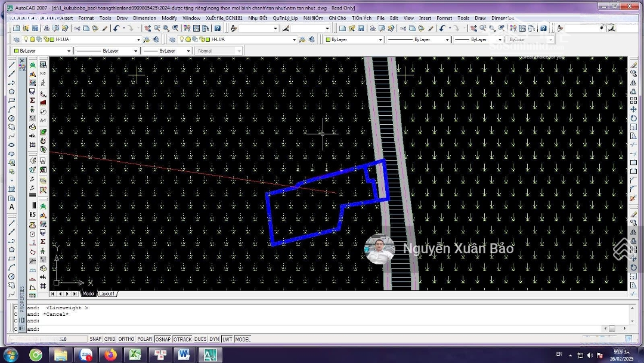Click Help question mark in left Standard toolbar
644x363 pixels.
pyautogui.click(x=217, y=28)
